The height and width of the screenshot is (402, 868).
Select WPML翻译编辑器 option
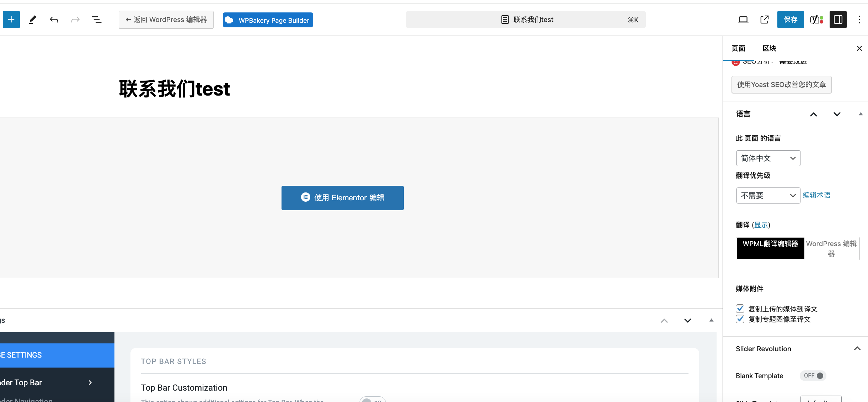click(770, 249)
